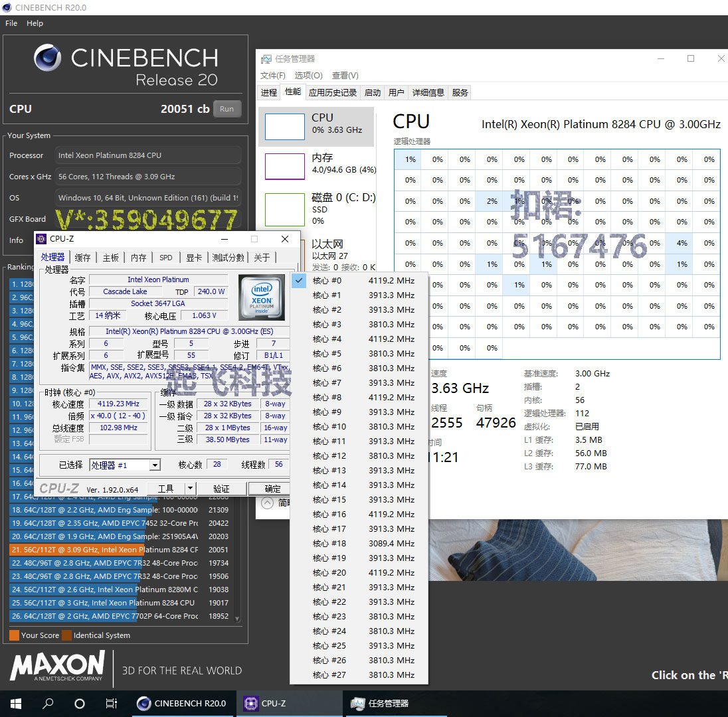Select 核心 #18 at 3089.4 MHz
Screen dimensions: 728x717
coord(359,544)
